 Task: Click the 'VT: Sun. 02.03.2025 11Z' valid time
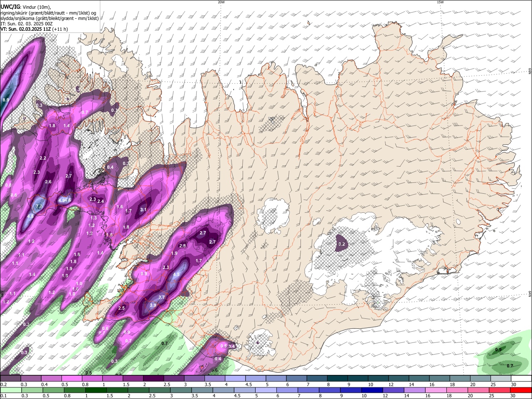point(26,30)
